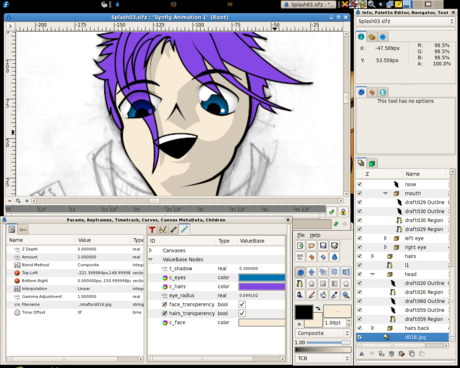Screen dimensions: 460x368
Task: Click the Save All icon
Action: coord(300,257)
